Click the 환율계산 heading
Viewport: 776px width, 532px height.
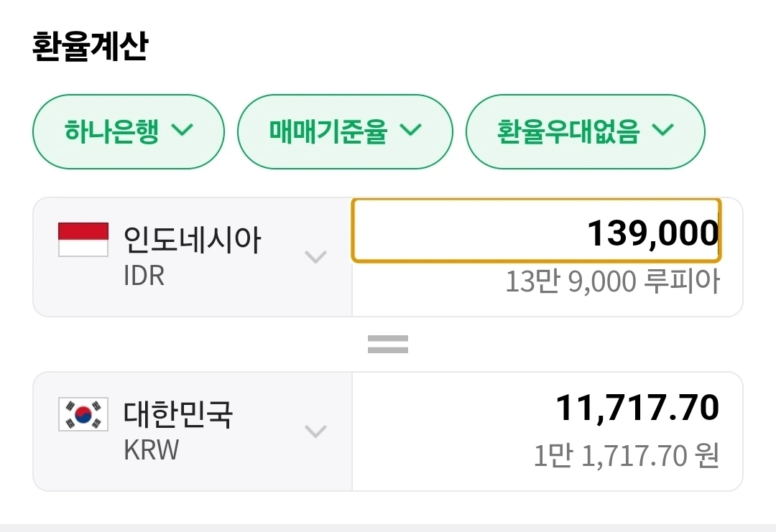coord(90,46)
